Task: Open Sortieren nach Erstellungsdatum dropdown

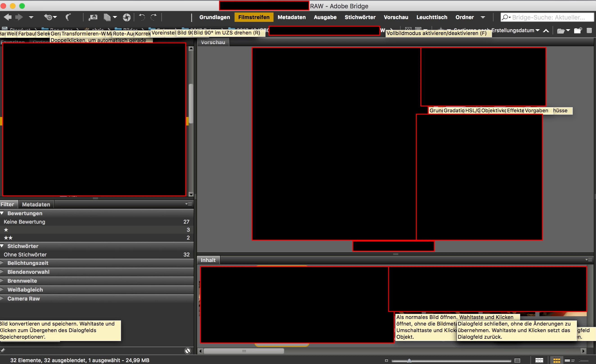Action: pos(515,30)
